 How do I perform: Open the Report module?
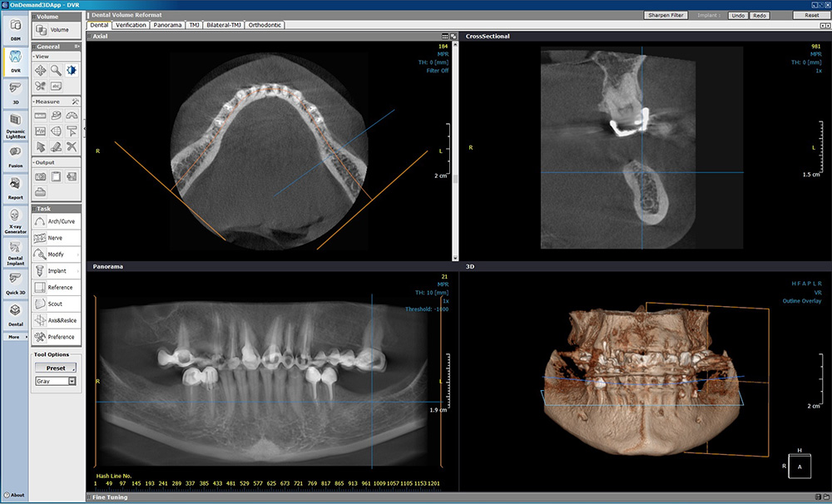[x=15, y=188]
